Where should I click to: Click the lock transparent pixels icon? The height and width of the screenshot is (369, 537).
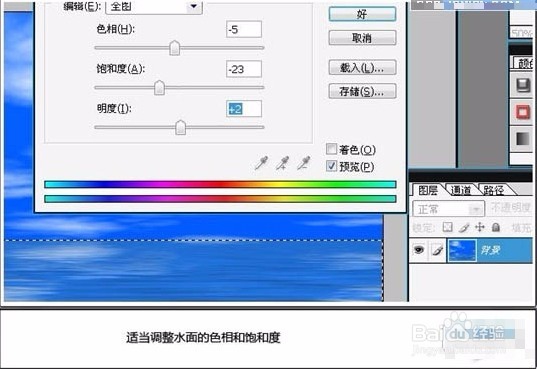coord(448,227)
